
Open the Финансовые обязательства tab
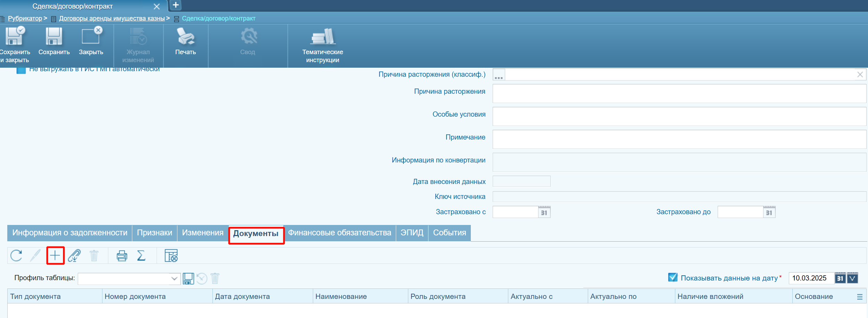coord(340,233)
